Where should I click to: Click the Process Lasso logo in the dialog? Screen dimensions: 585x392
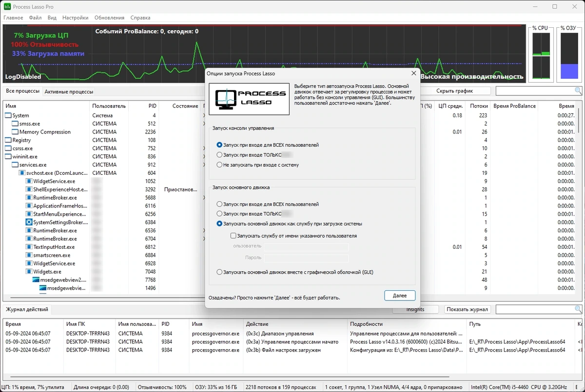click(249, 99)
